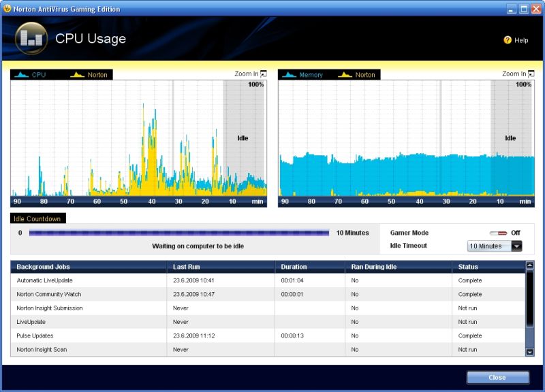Click the Idle Countdown progress bar
This screenshot has width=545, height=392.
[x=179, y=233]
